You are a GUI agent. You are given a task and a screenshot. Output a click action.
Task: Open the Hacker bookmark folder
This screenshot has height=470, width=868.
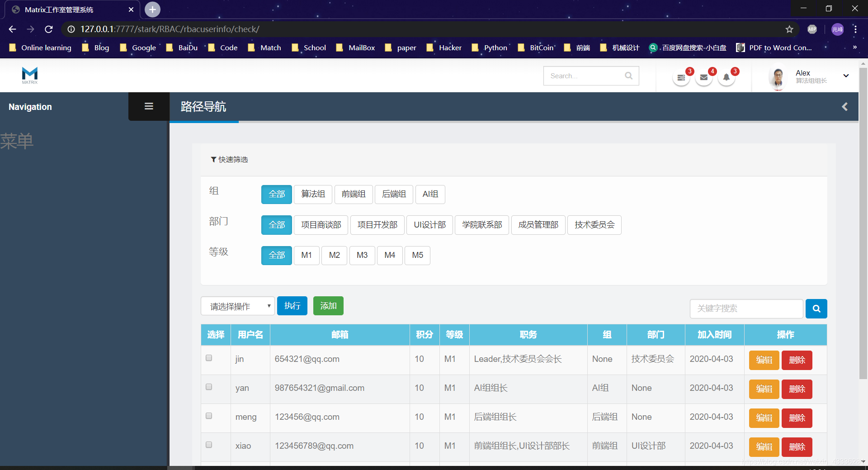click(444, 47)
